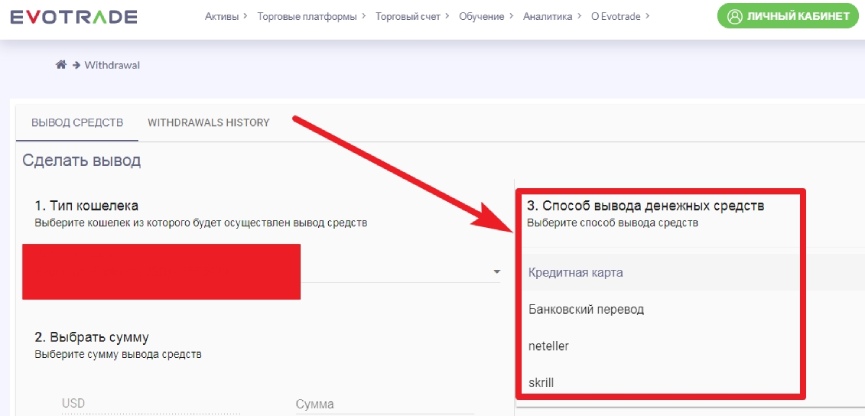Open Личный кабинет
The height and width of the screenshot is (416, 865).
788,16
